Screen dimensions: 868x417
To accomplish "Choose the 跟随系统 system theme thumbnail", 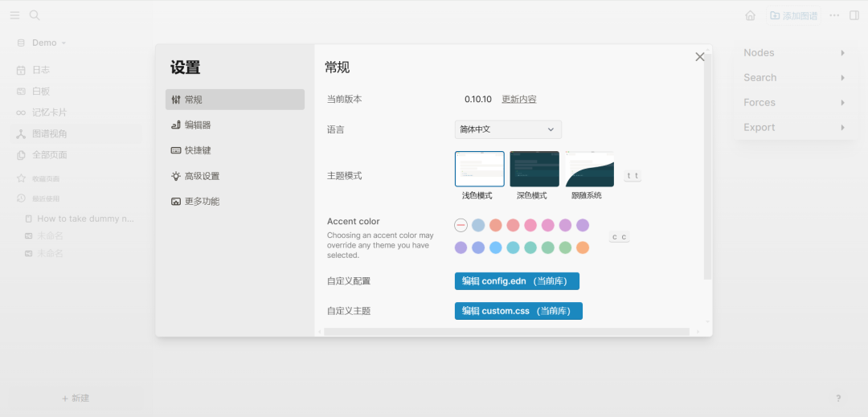I will coord(590,170).
